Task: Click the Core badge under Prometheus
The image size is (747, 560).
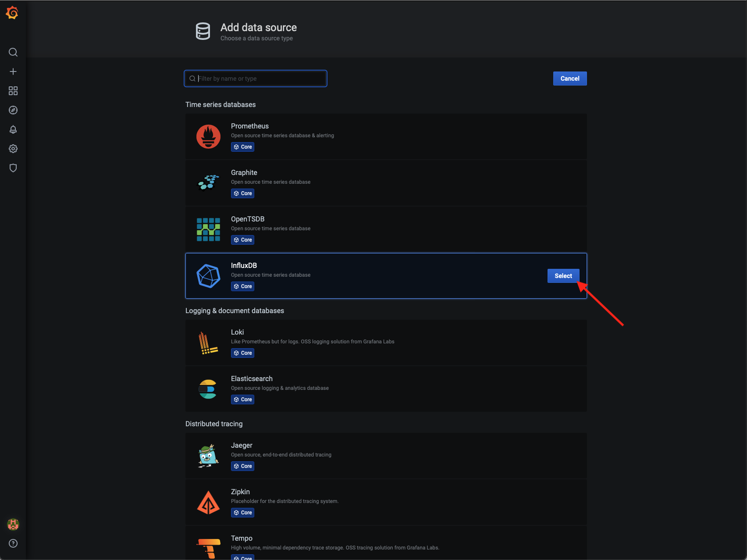Action: [242, 147]
